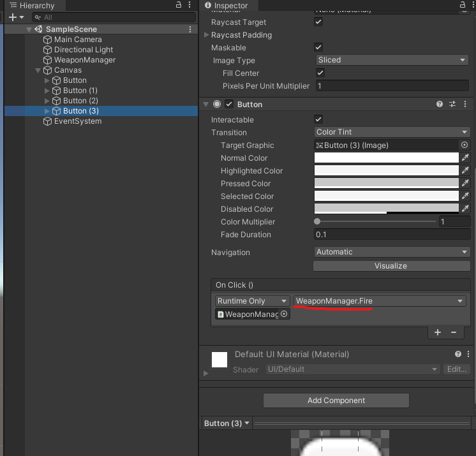Open the Pressed Color swatch

(387, 183)
